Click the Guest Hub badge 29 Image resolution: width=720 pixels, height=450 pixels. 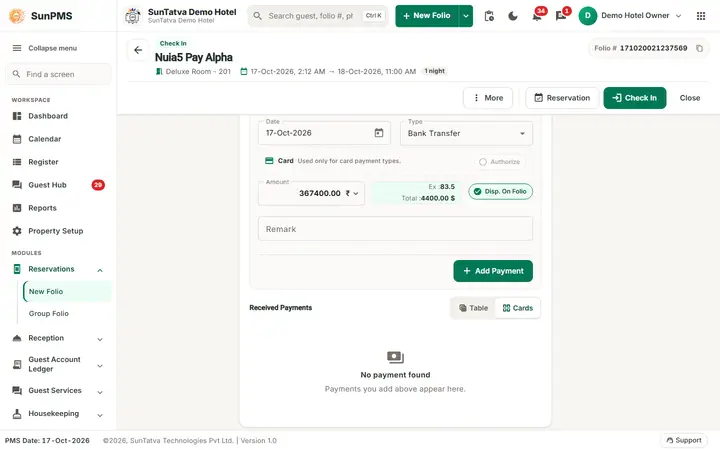coord(98,185)
